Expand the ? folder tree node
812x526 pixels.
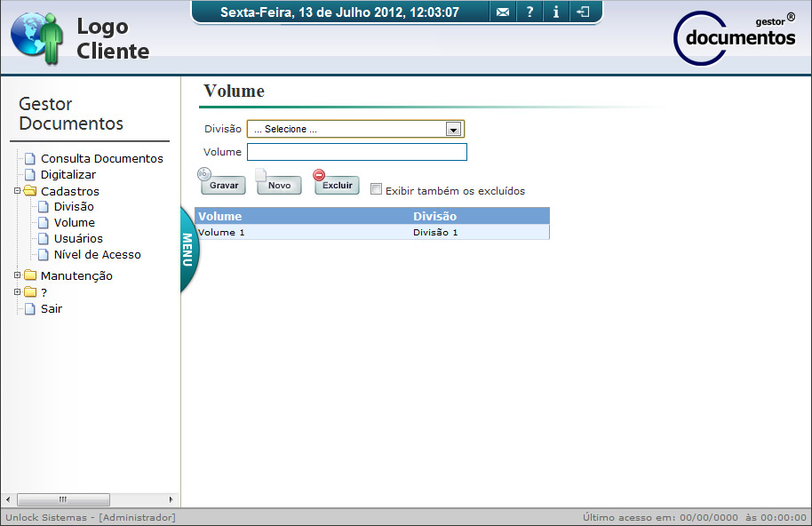[x=17, y=291]
